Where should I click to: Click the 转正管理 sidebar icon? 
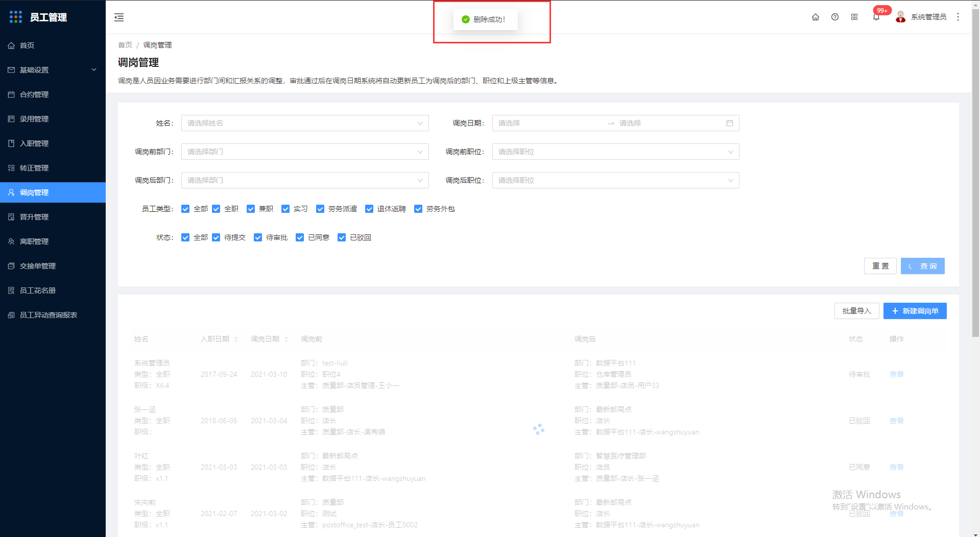pos(11,168)
